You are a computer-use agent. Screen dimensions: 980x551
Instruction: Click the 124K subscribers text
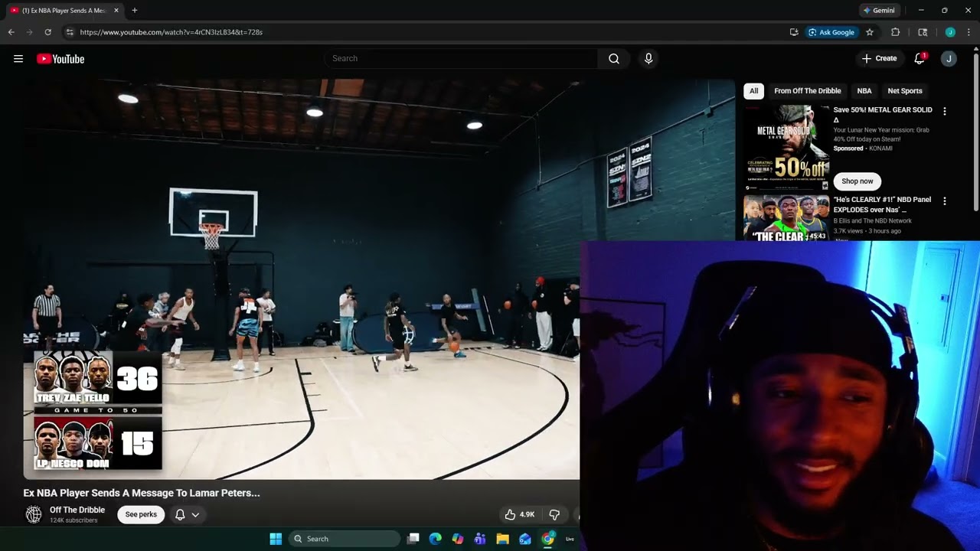(73, 520)
